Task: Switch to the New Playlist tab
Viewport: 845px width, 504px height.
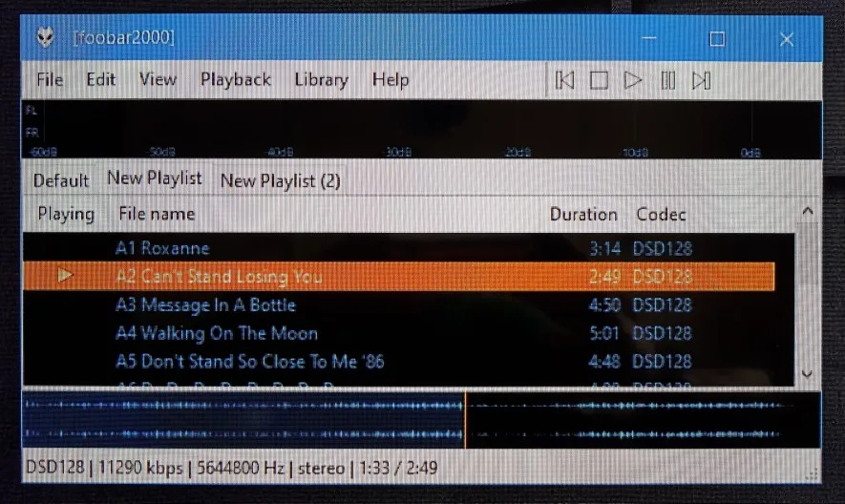Action: coord(154,178)
